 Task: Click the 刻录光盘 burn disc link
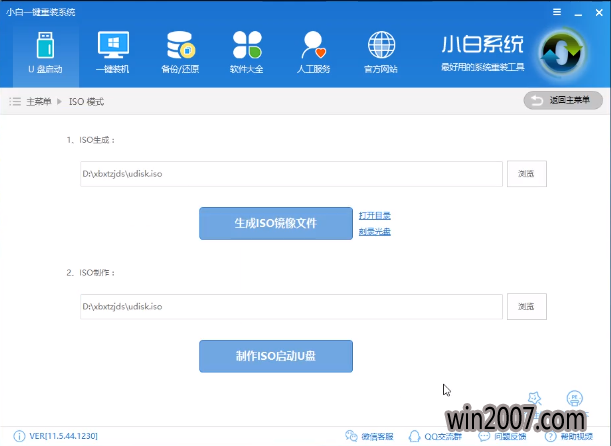pos(375,232)
